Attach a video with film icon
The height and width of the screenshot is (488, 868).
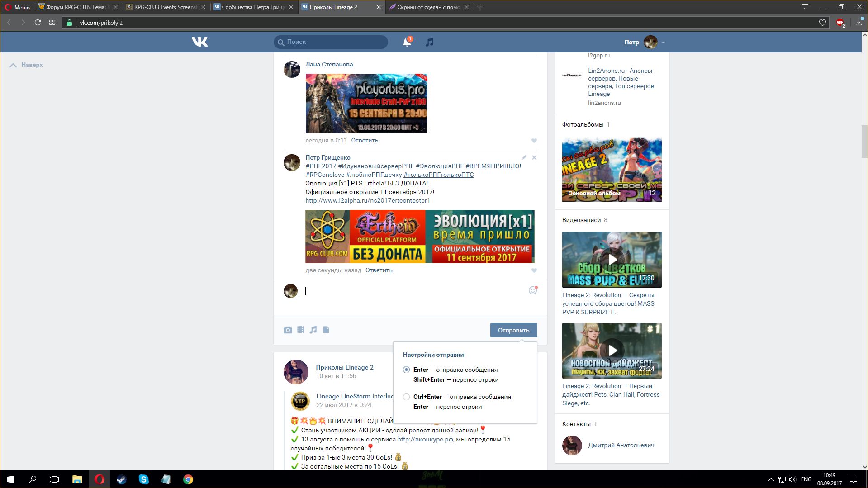click(300, 330)
